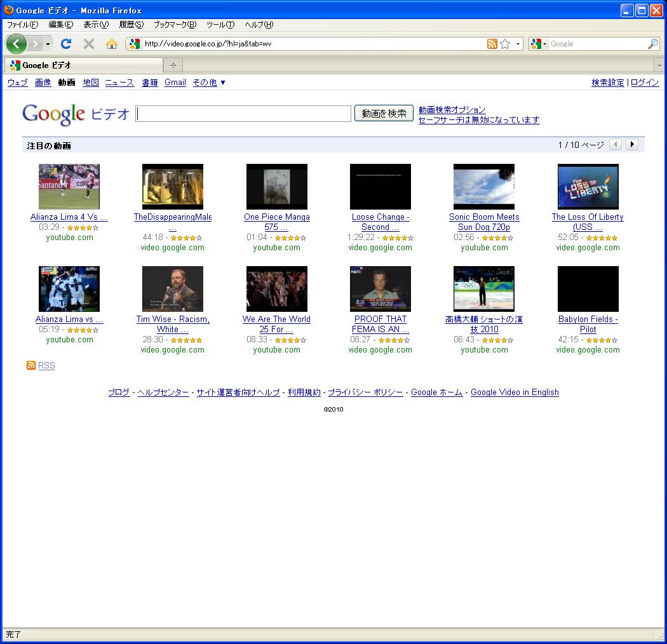Viewport: 667px width, 644px height.
Task: Click the 画像 link
Action: (x=43, y=83)
